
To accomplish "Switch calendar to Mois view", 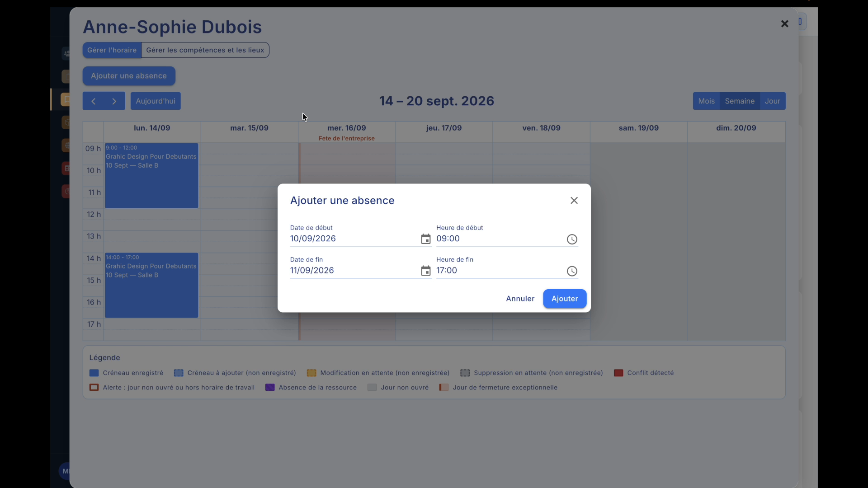I will pyautogui.click(x=706, y=101).
